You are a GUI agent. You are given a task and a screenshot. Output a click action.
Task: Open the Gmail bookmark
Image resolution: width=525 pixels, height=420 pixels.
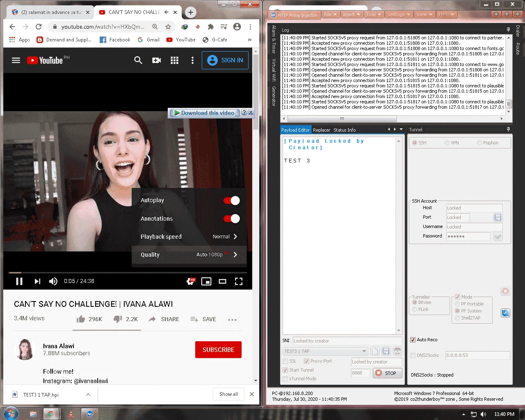(148, 40)
